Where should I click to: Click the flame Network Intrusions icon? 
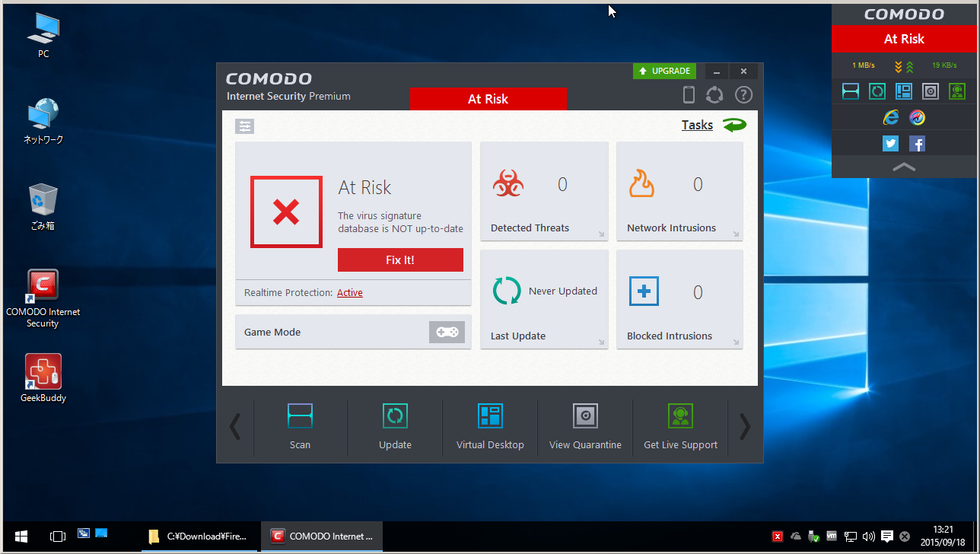pyautogui.click(x=641, y=183)
